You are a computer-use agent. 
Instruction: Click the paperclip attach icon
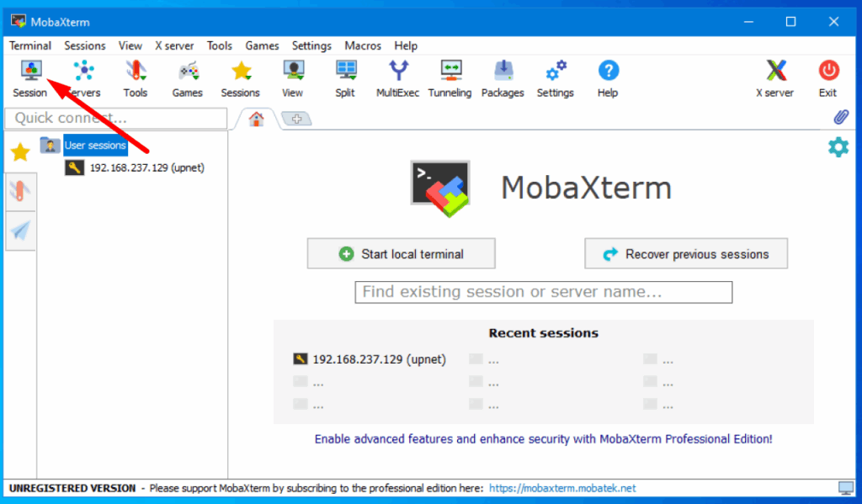(x=841, y=117)
